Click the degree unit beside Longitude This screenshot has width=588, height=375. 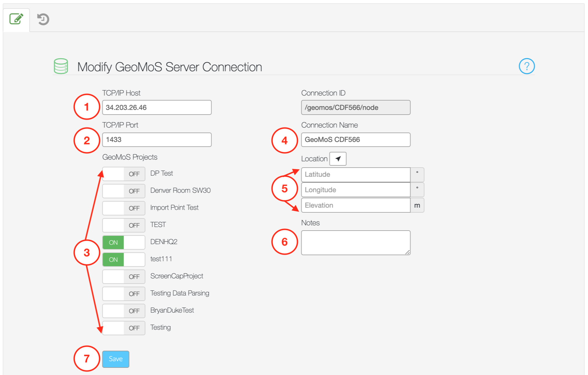[x=417, y=190]
